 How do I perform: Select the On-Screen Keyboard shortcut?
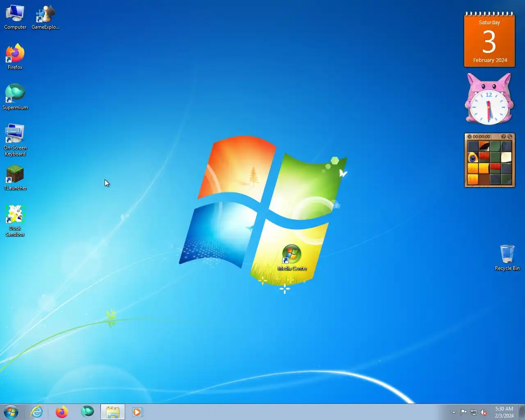[15, 140]
